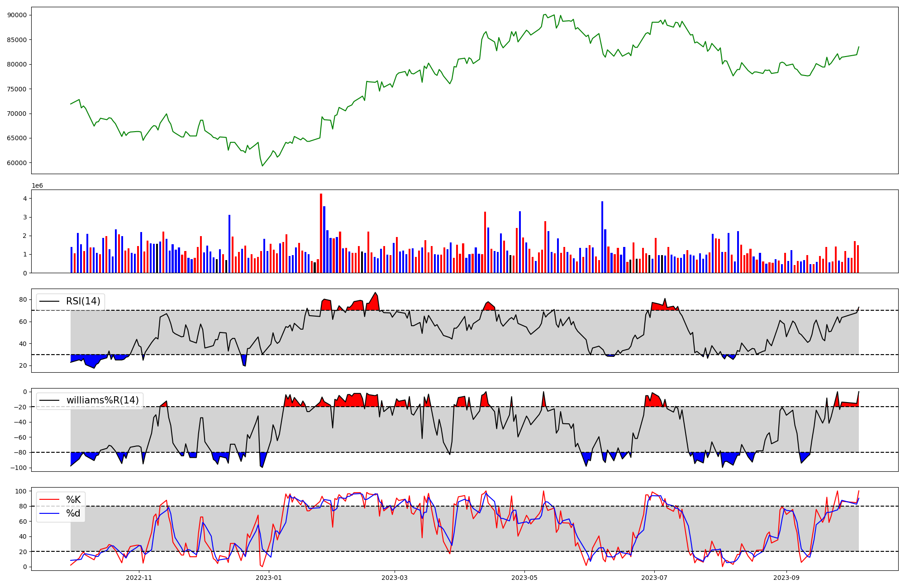Click the 2023-05 date tick label
Viewport: 905px width, 588px height.
click(x=524, y=578)
